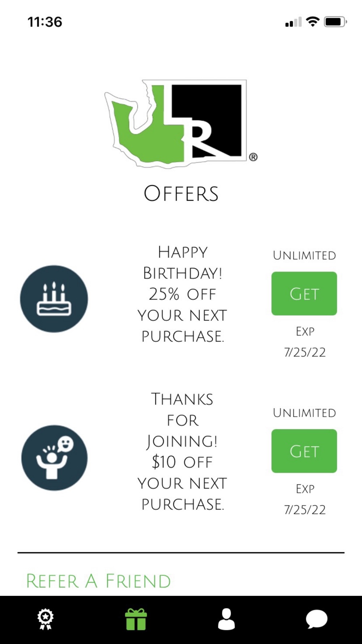
Task: Select the green gift offers tab
Action: [136, 619]
